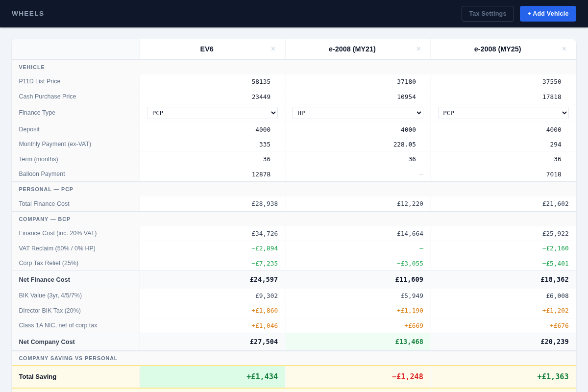The width and height of the screenshot is (588, 392).
Task: Edit EV6 P11D List Price 58135
Action: [x=212, y=81]
